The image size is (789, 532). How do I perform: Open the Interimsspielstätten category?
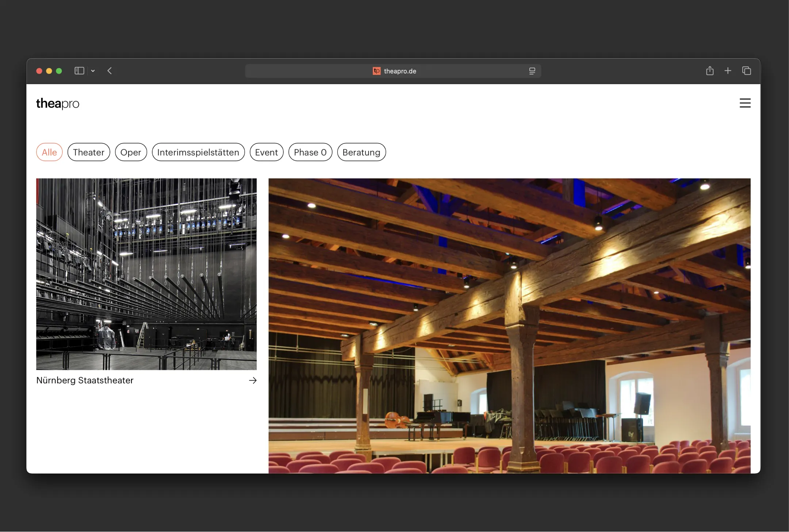coord(198,152)
